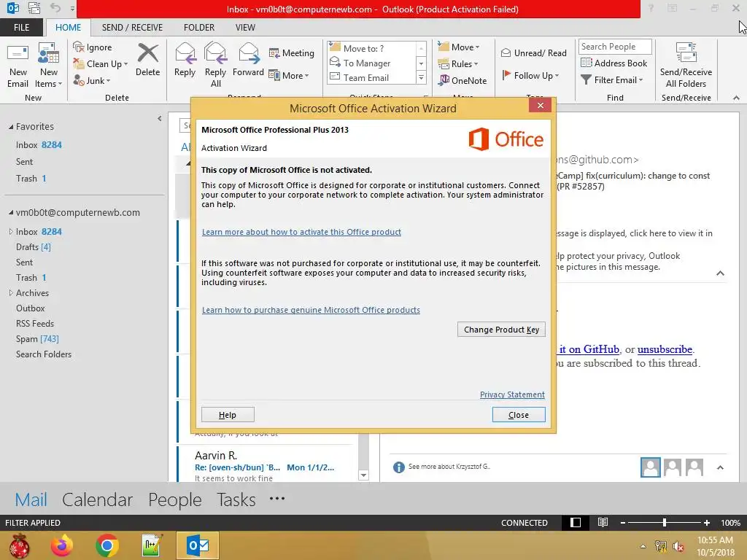Image resolution: width=747 pixels, height=560 pixels.
Task: Click the Change Product Key button
Action: 501,330
